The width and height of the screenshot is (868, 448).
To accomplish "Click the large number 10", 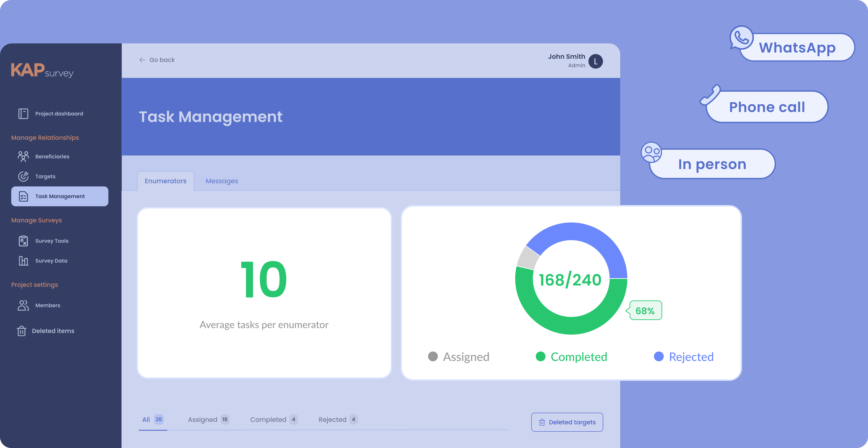I will [x=264, y=279].
